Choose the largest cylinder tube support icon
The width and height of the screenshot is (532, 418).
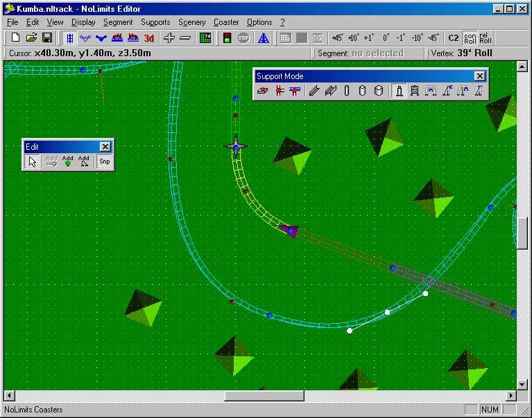click(379, 91)
